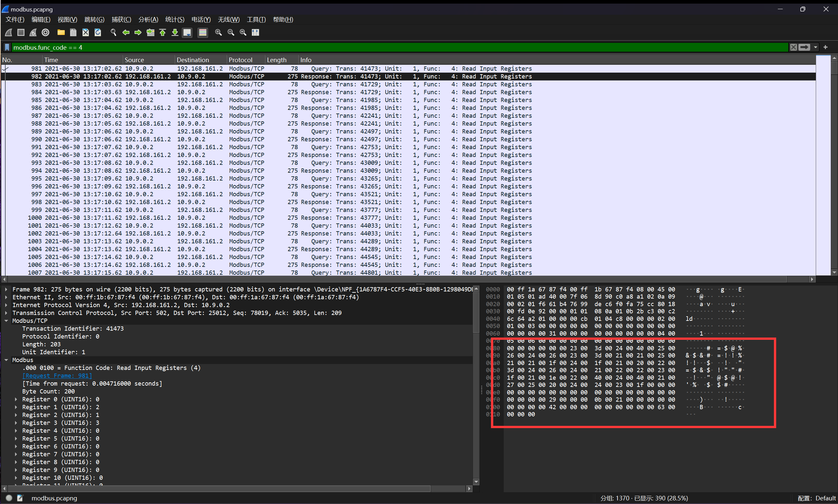Open the 文件(F) menu

pyautogui.click(x=15, y=20)
